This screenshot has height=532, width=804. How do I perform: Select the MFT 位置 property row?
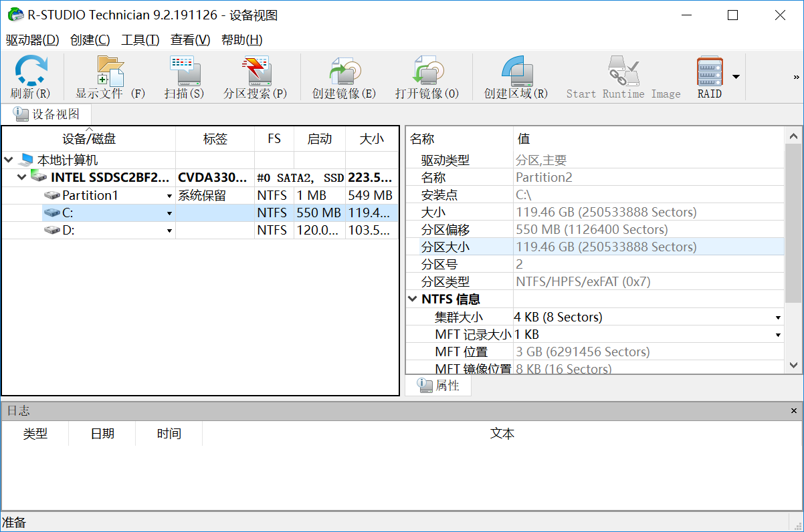coord(595,352)
